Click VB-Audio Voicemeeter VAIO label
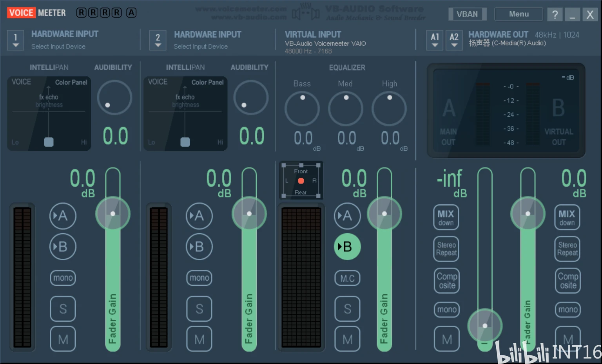Image resolution: width=602 pixels, height=364 pixels. [325, 43]
